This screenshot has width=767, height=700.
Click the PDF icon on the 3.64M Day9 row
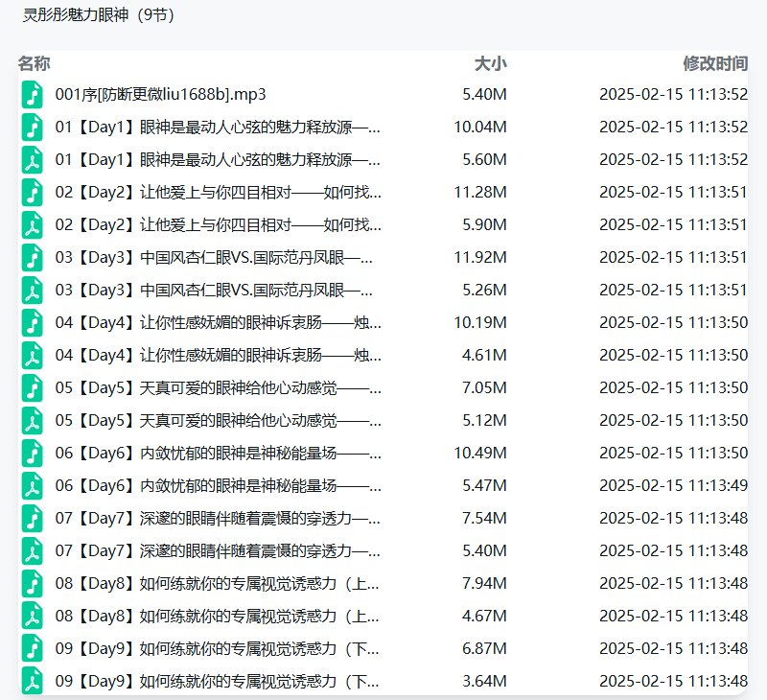tap(33, 682)
